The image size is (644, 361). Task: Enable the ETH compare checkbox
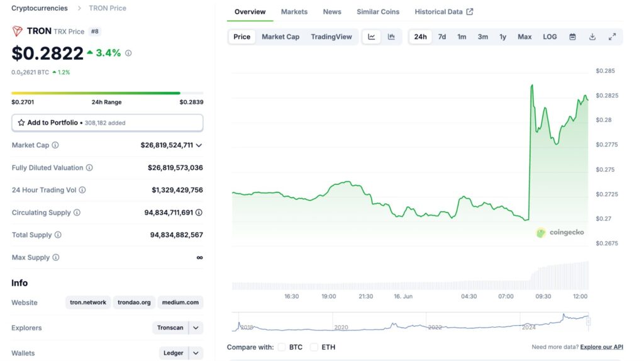tap(314, 347)
